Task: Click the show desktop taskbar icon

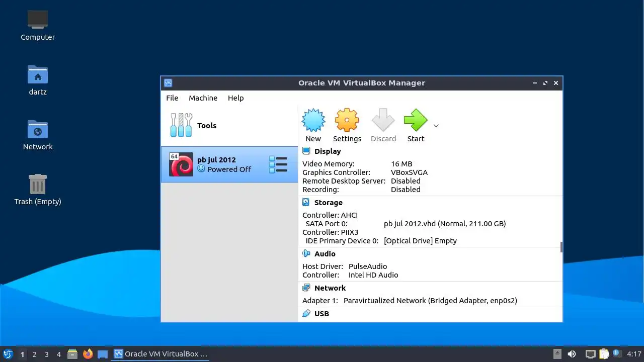Action: point(103,354)
